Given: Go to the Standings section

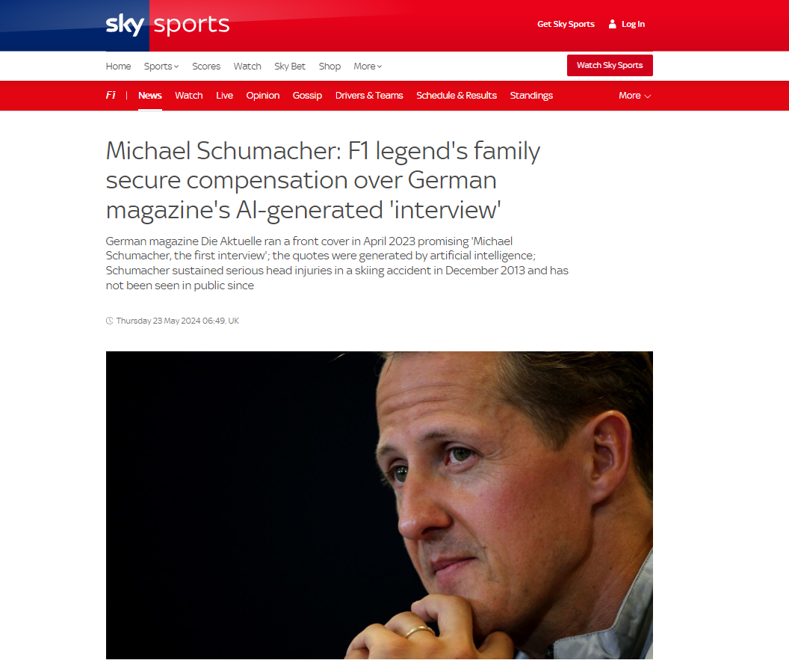Looking at the screenshot, I should click(531, 96).
